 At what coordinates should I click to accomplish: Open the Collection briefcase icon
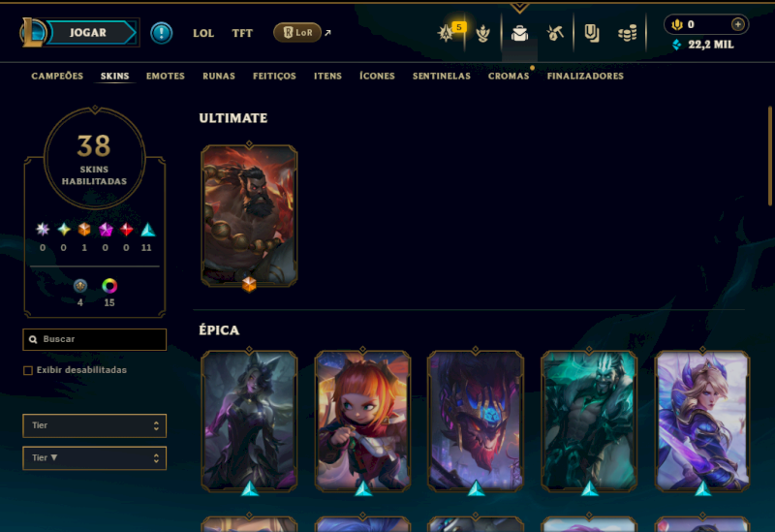click(519, 34)
